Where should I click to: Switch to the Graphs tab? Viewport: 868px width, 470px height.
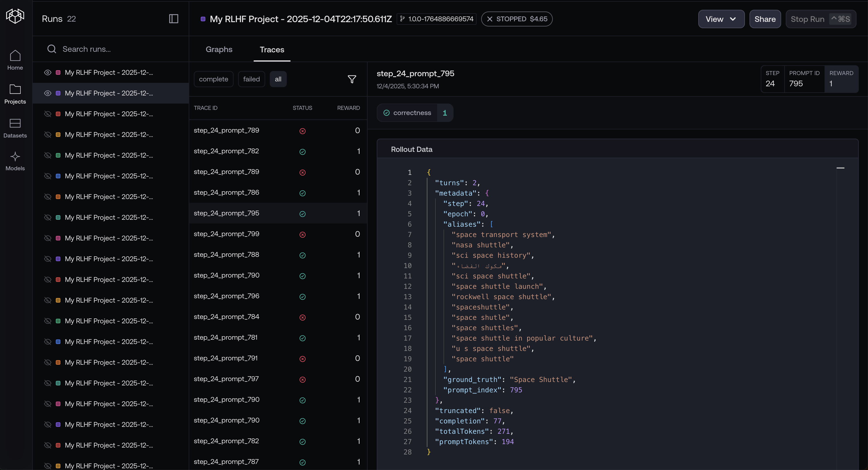pyautogui.click(x=219, y=49)
